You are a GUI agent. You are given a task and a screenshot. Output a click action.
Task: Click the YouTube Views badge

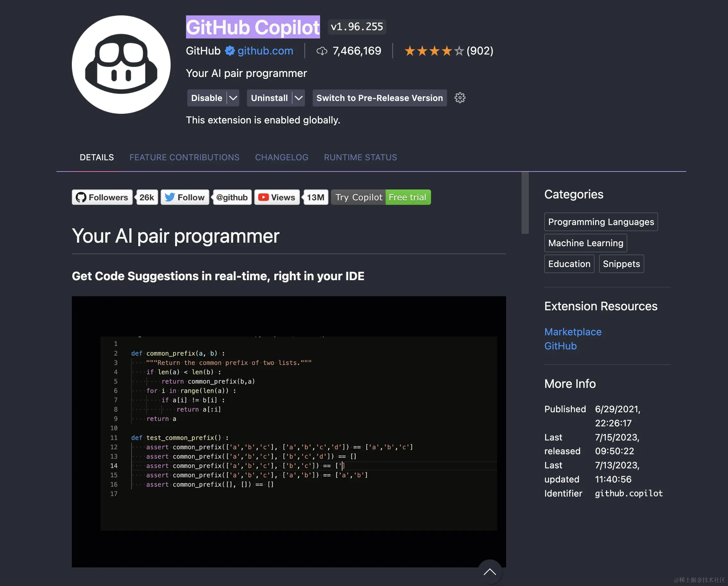[x=277, y=197]
